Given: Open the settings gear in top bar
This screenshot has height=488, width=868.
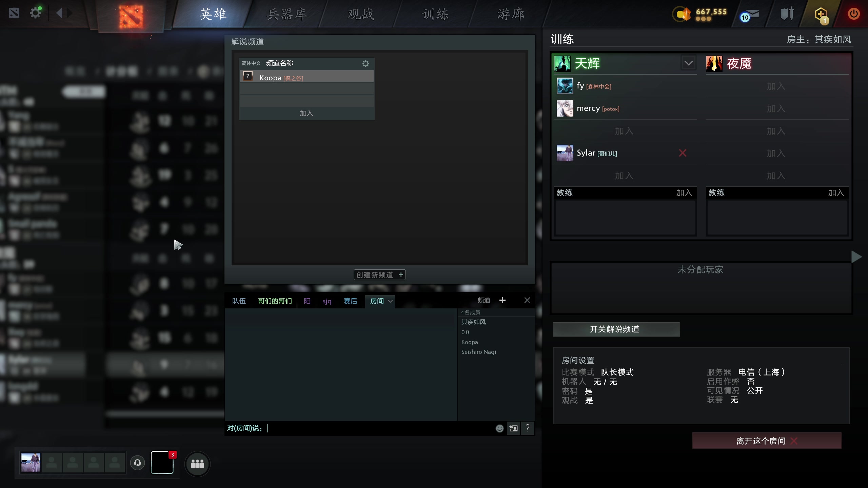Looking at the screenshot, I should click(35, 13).
